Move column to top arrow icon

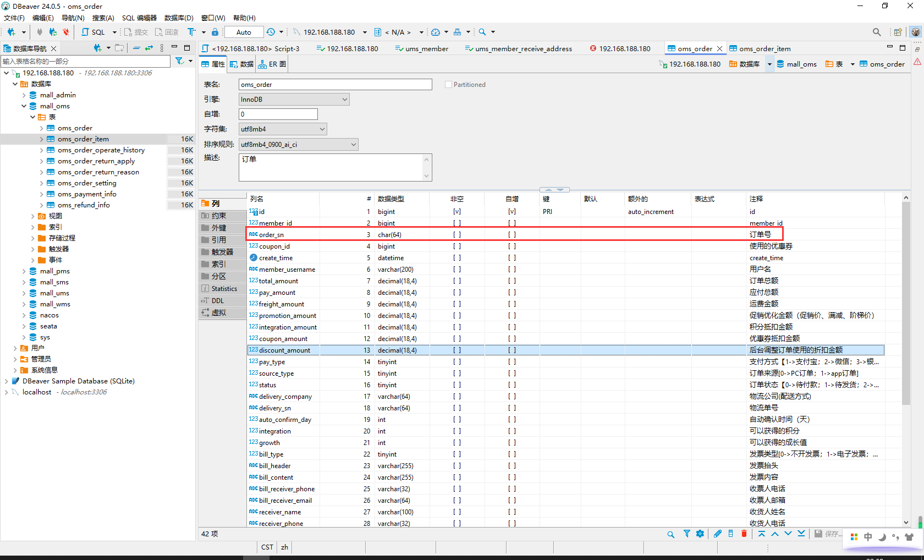tap(762, 534)
